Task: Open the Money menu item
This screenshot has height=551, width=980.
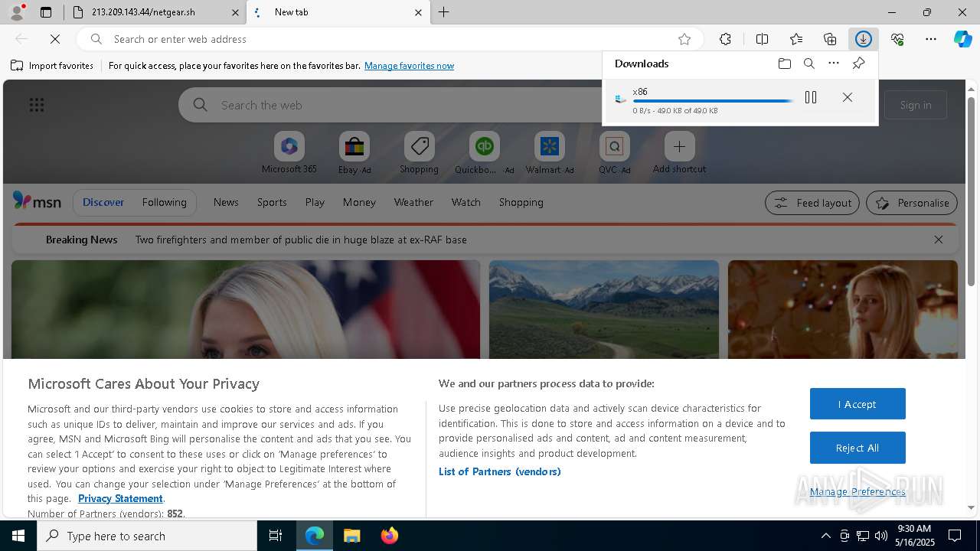Action: pyautogui.click(x=359, y=202)
